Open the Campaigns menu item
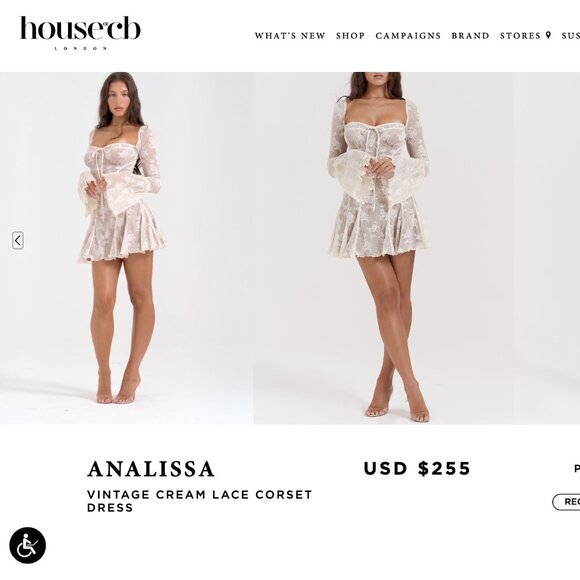This screenshot has height=580, width=580. [408, 36]
